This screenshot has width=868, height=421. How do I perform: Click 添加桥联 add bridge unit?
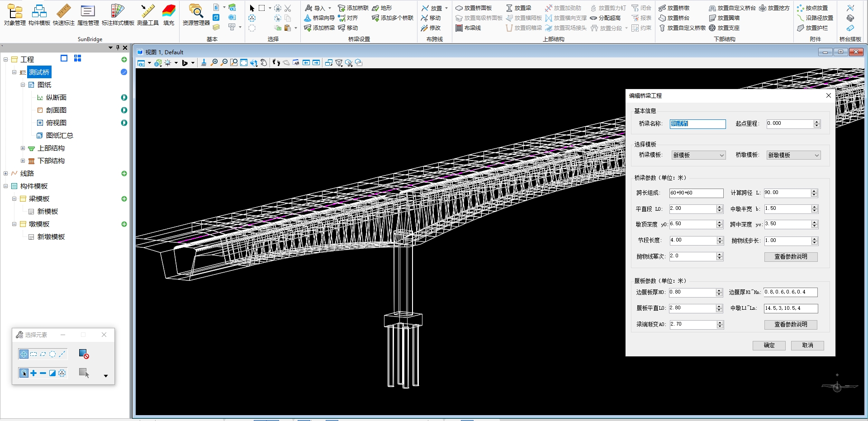pyautogui.click(x=353, y=8)
